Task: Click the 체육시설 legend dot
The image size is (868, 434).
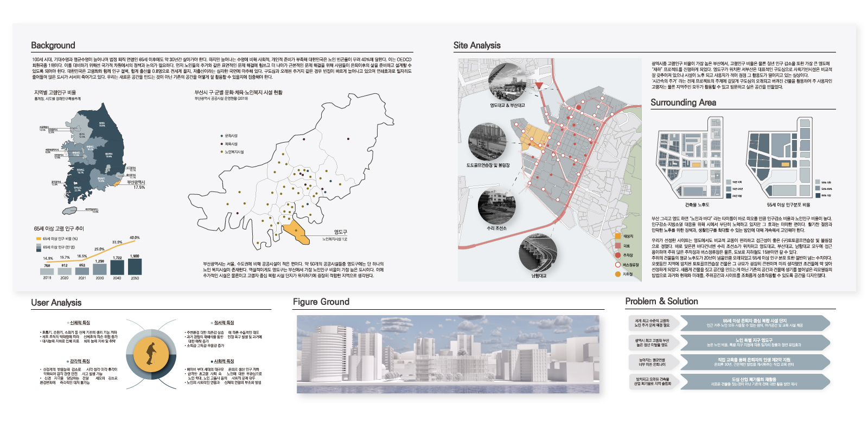Action: (221, 144)
